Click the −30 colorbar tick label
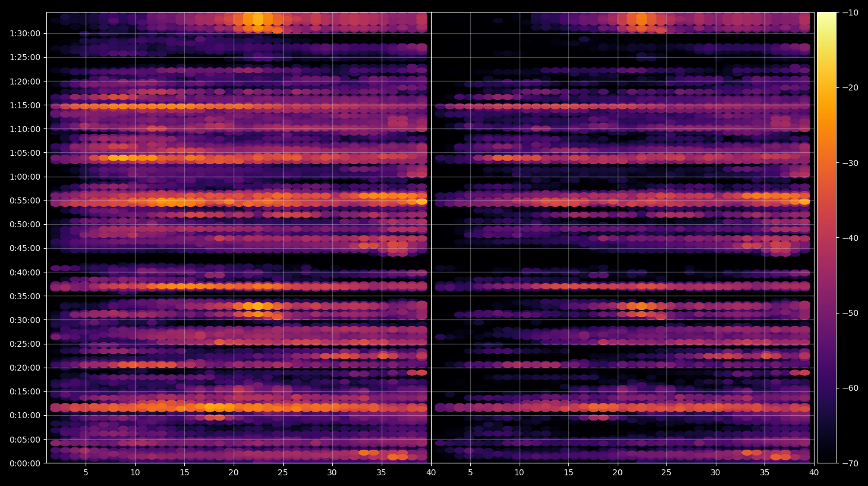 851,163
